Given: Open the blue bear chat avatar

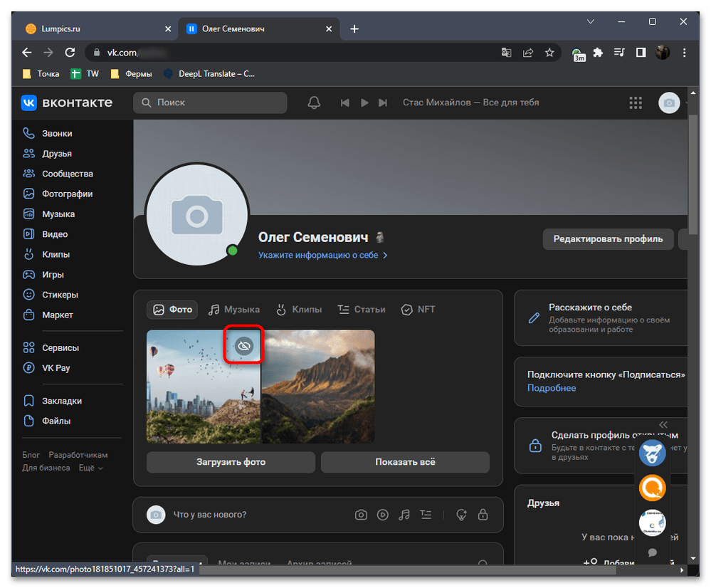Looking at the screenshot, I should (652, 452).
